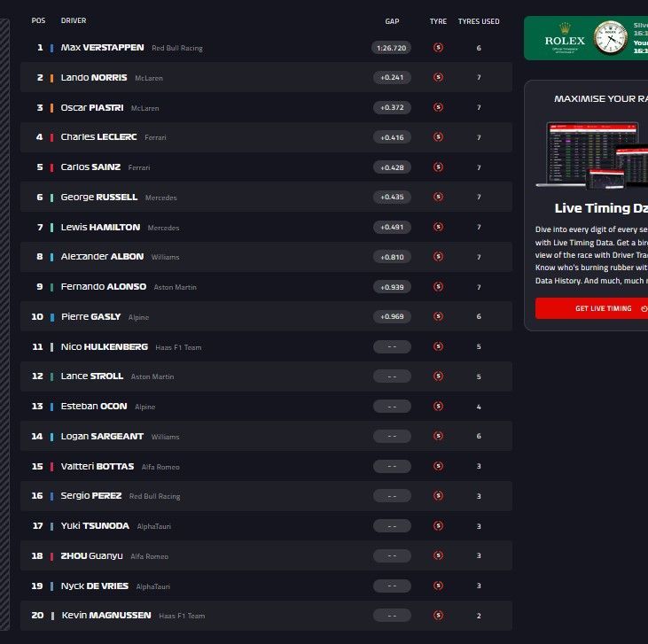
Task: Click the tyre icon in Gasly's row
Action: (x=438, y=317)
